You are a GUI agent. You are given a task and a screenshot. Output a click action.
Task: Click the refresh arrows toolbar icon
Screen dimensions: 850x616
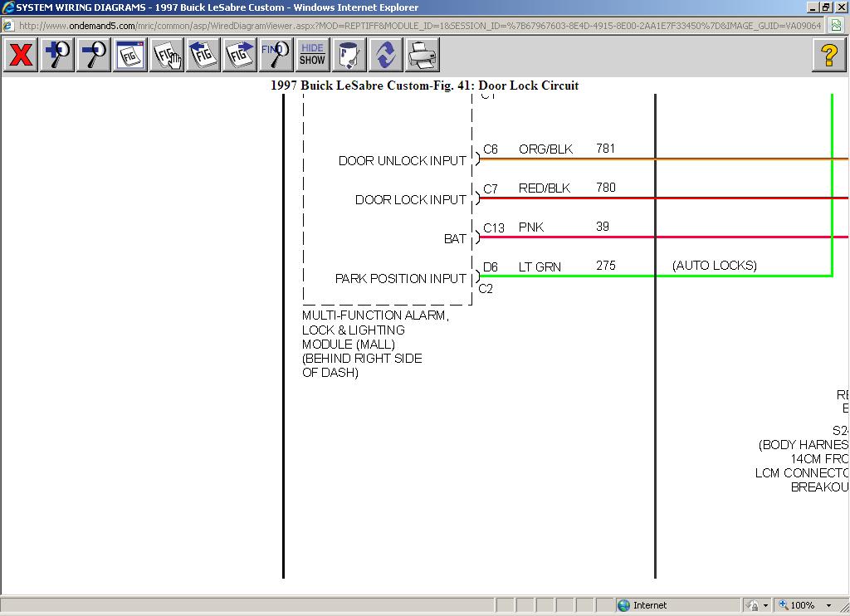point(386,55)
